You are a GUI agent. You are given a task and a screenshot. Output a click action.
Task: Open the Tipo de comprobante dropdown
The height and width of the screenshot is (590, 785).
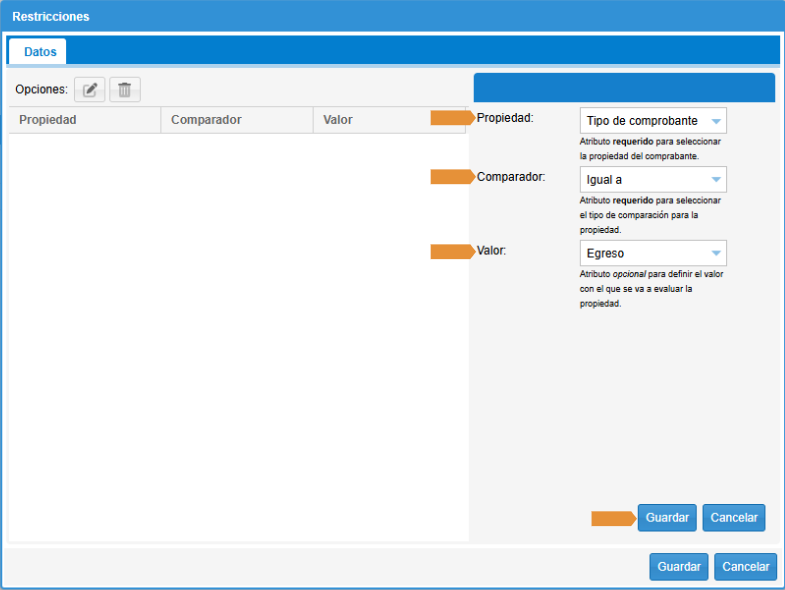pyautogui.click(x=653, y=121)
